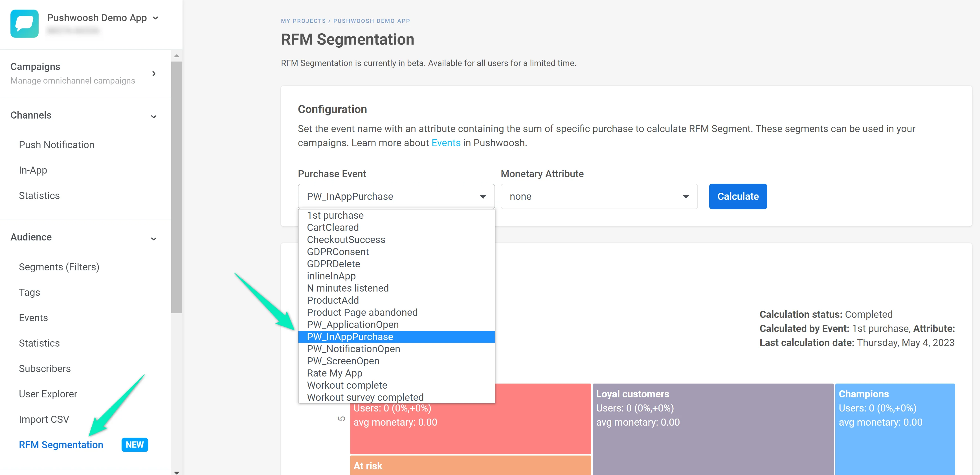Viewport: 980px width, 475px height.
Task: Click the NEW badge beside RFM Segmentation
Action: coord(134,445)
